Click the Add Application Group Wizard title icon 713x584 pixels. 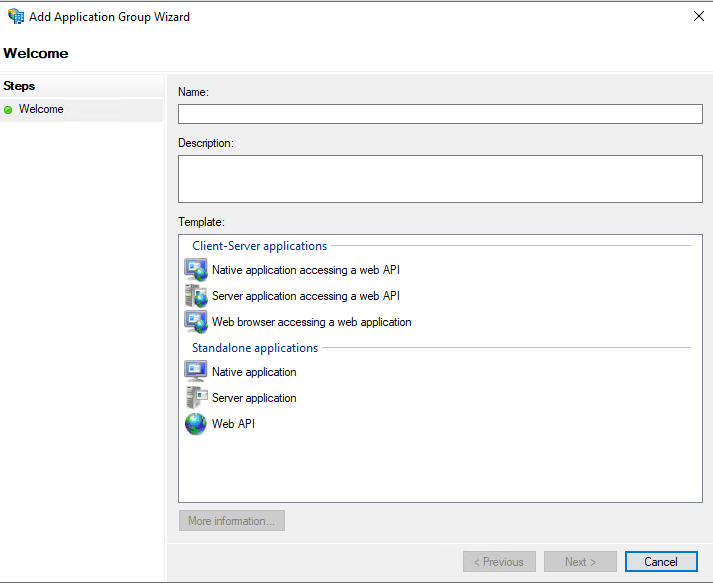(x=16, y=16)
